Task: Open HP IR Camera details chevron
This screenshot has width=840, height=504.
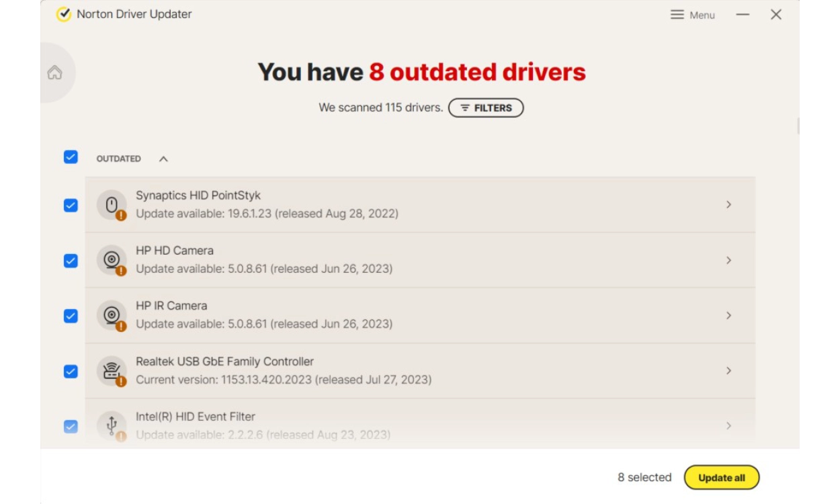Action: pos(728,315)
